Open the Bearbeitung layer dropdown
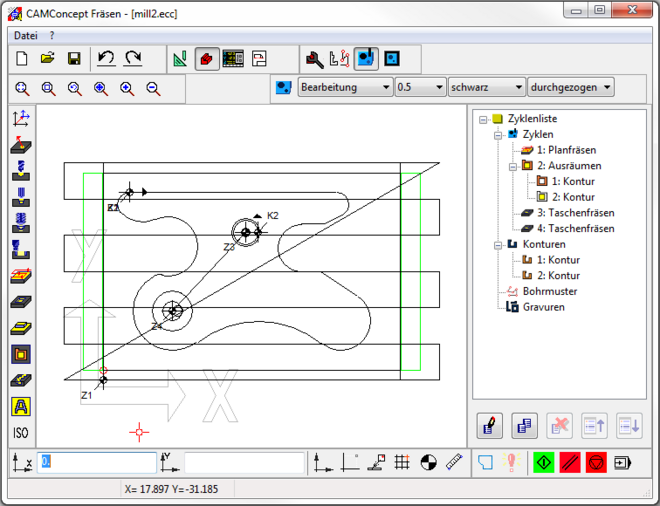 click(345, 88)
